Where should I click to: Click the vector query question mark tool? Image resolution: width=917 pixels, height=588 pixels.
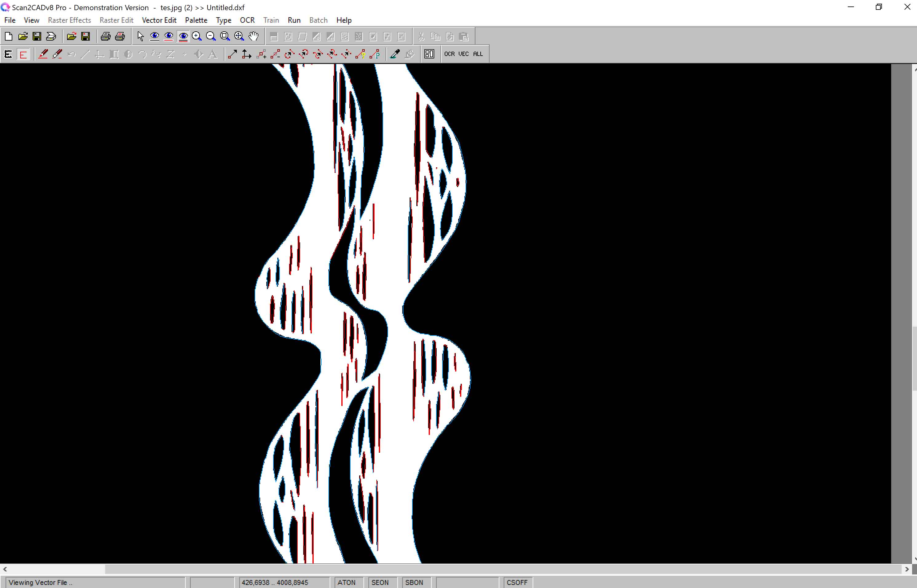(x=360, y=54)
